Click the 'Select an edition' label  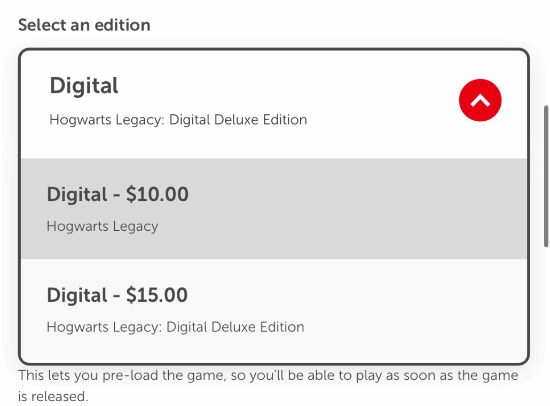(84, 25)
